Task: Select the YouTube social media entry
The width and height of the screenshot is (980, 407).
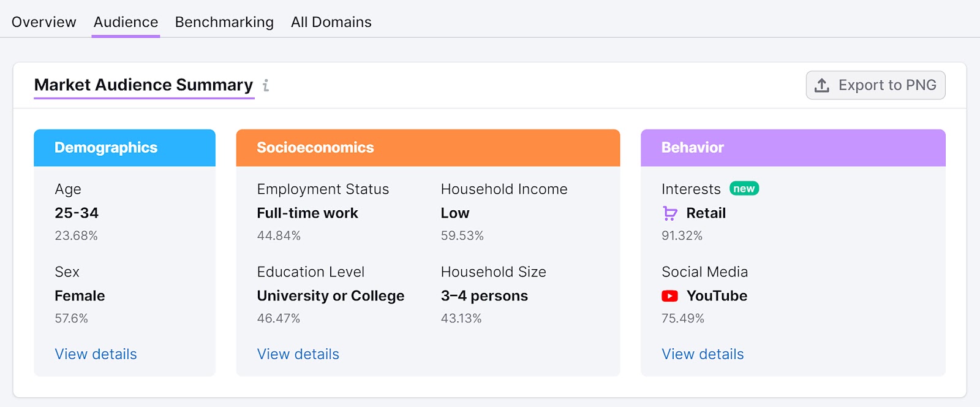Action: click(x=717, y=296)
